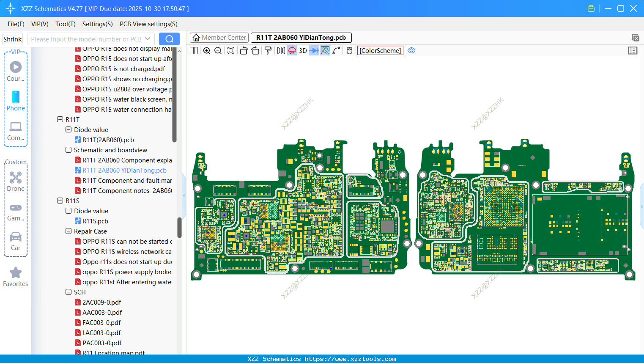The image size is (644, 363).
Task: Select the Zoom In tool
Action: (207, 50)
